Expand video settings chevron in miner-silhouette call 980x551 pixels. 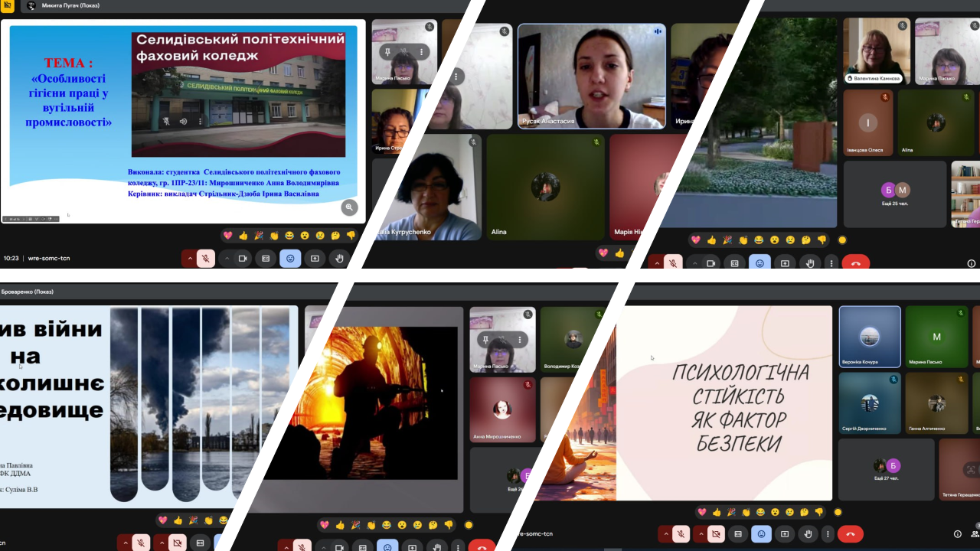coord(323,546)
